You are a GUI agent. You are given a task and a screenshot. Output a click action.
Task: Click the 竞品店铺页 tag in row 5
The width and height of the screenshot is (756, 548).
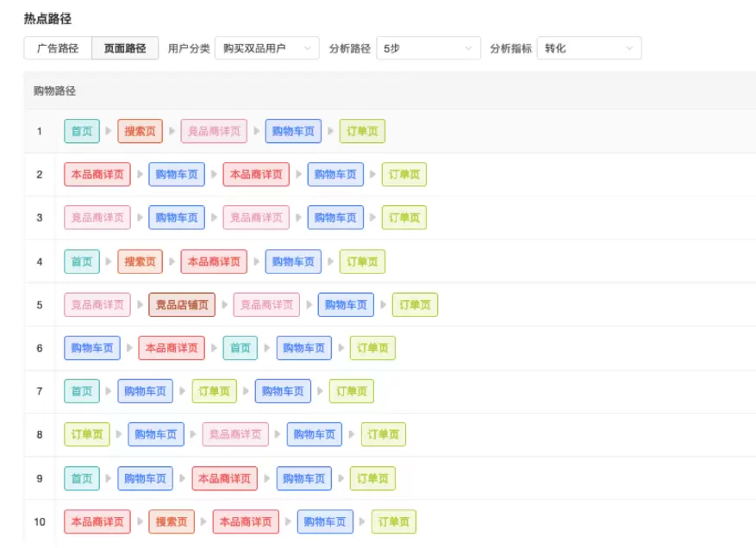182,304
